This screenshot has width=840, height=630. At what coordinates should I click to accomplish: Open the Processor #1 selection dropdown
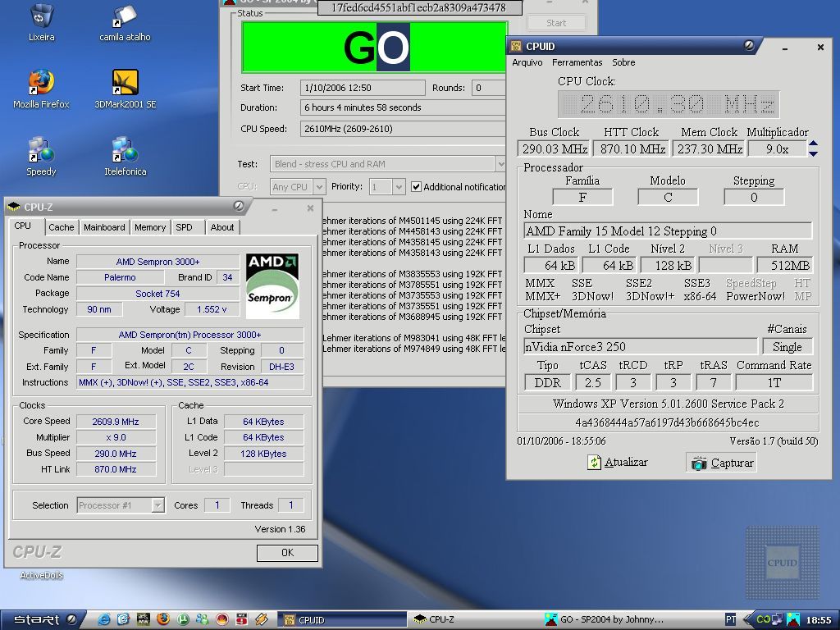(158, 505)
